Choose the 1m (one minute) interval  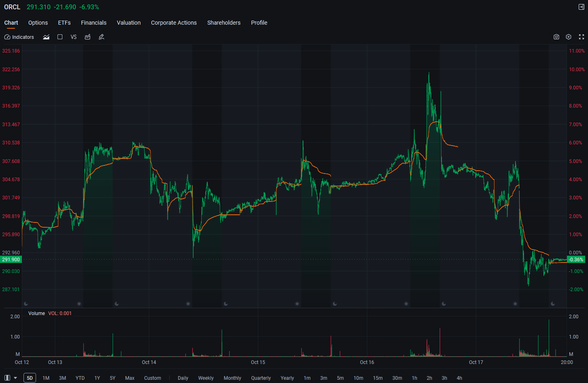pos(307,378)
